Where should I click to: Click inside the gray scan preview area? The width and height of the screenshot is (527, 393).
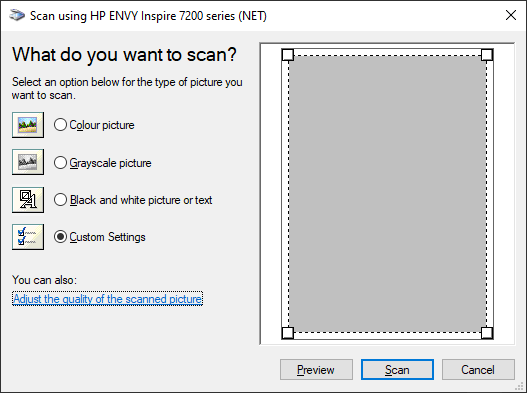pos(387,194)
